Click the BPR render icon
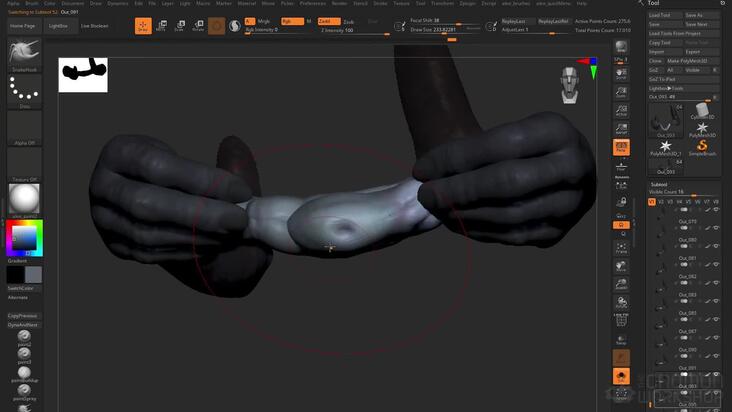 pos(621,47)
